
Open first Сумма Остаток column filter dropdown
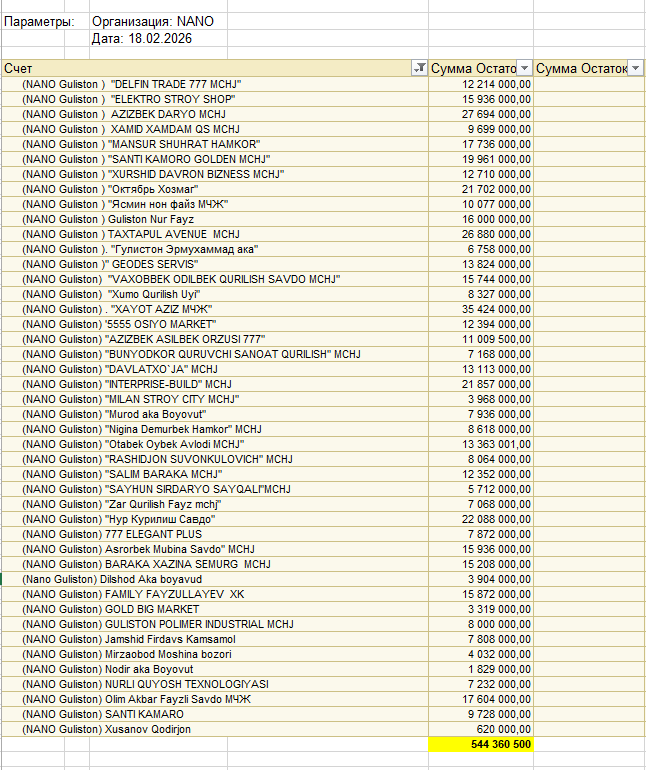[x=525, y=68]
